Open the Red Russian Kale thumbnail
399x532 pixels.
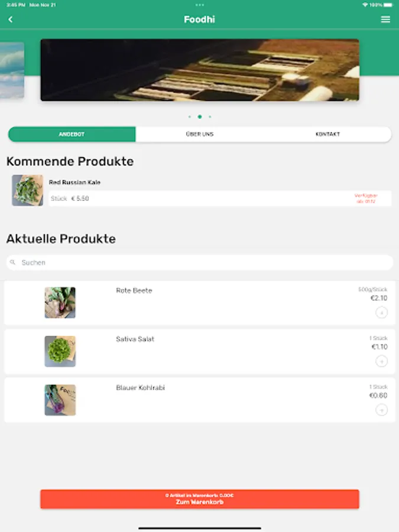point(27,190)
